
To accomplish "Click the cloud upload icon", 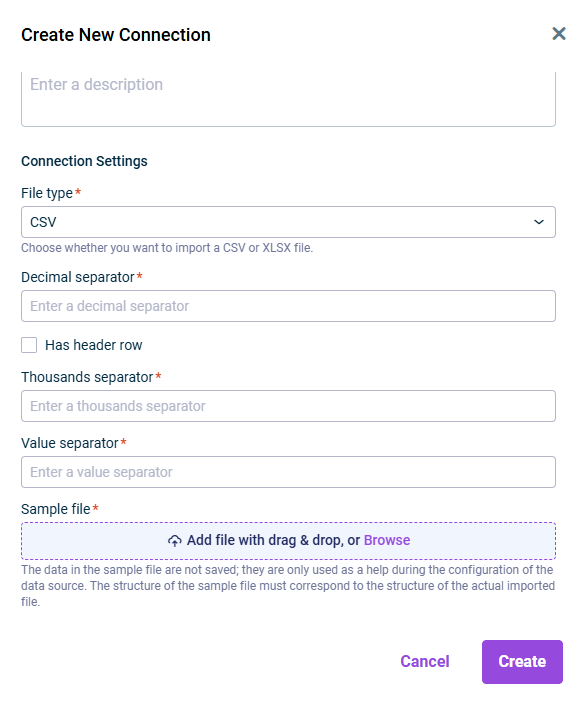I will pos(175,541).
